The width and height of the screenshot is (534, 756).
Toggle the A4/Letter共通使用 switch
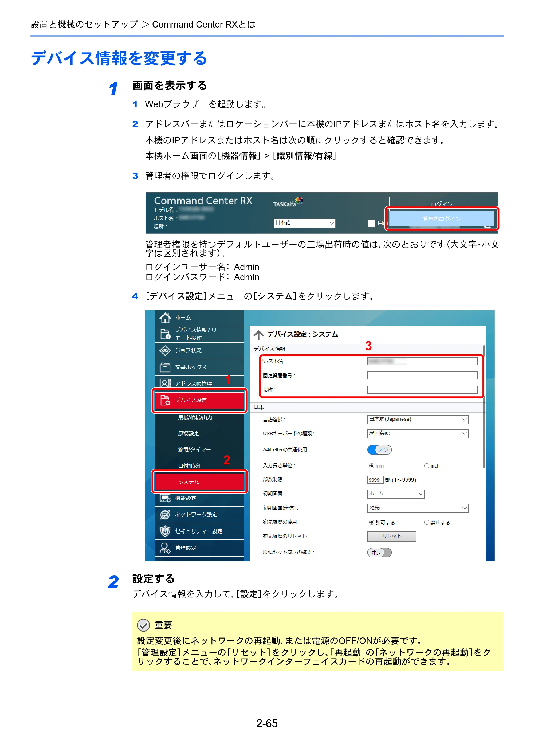[379, 450]
